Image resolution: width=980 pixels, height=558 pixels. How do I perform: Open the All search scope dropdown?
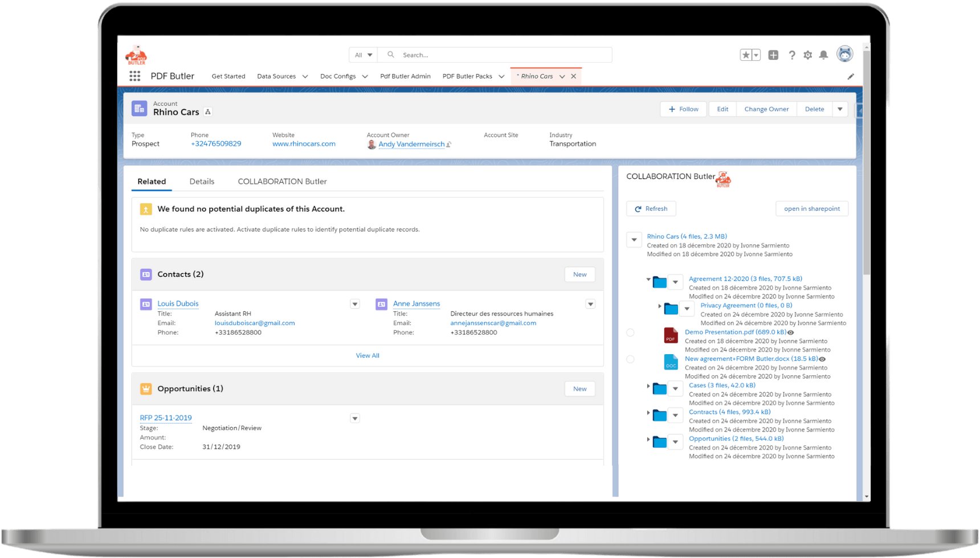pos(363,55)
